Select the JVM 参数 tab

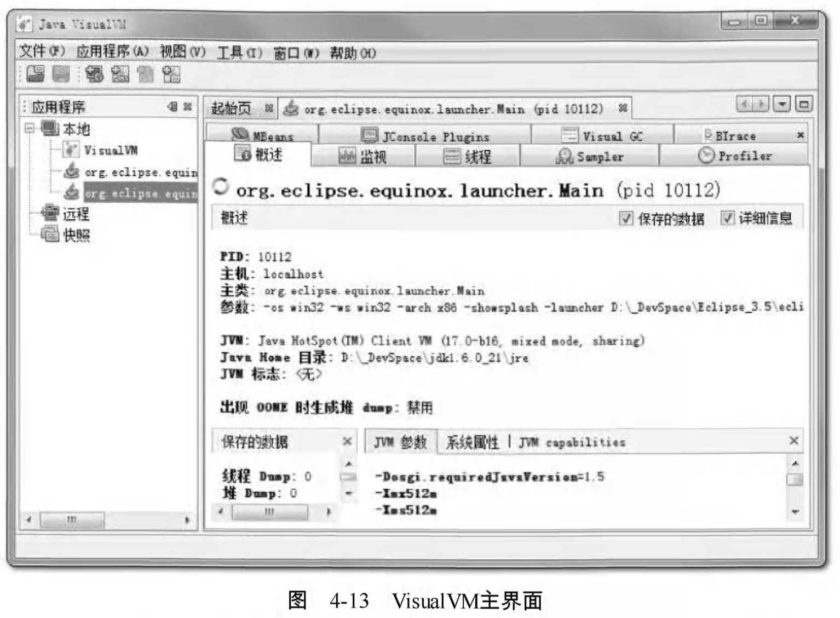[x=400, y=442]
